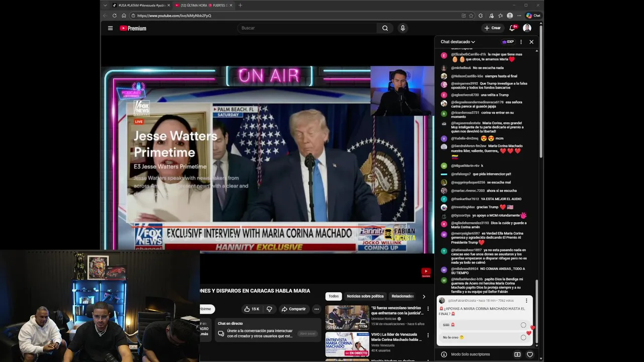Open browser settings ellipsis menu

point(519,16)
